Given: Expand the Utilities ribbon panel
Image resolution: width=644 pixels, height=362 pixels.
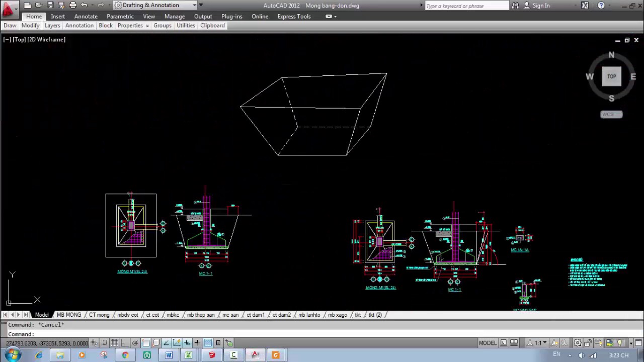Looking at the screenshot, I should tap(186, 25).
